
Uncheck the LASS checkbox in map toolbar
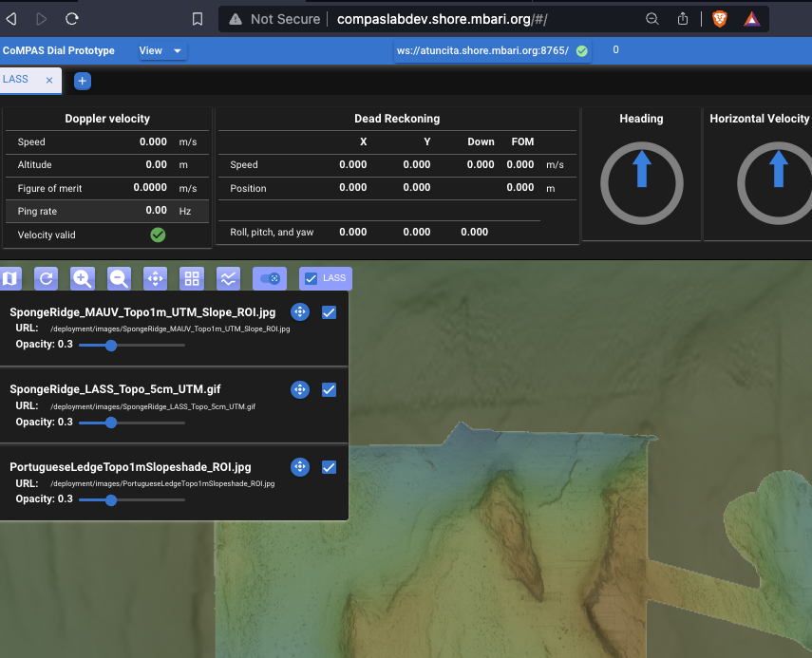click(x=310, y=278)
